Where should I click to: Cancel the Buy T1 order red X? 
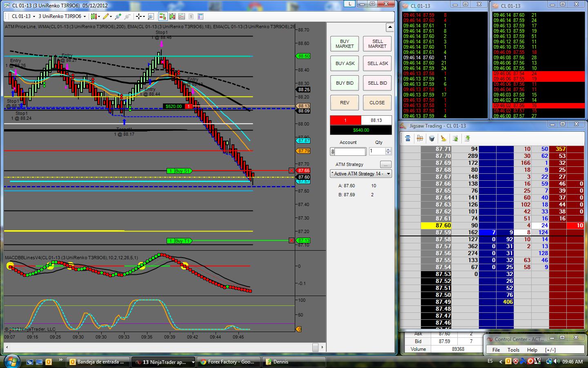coord(291,240)
